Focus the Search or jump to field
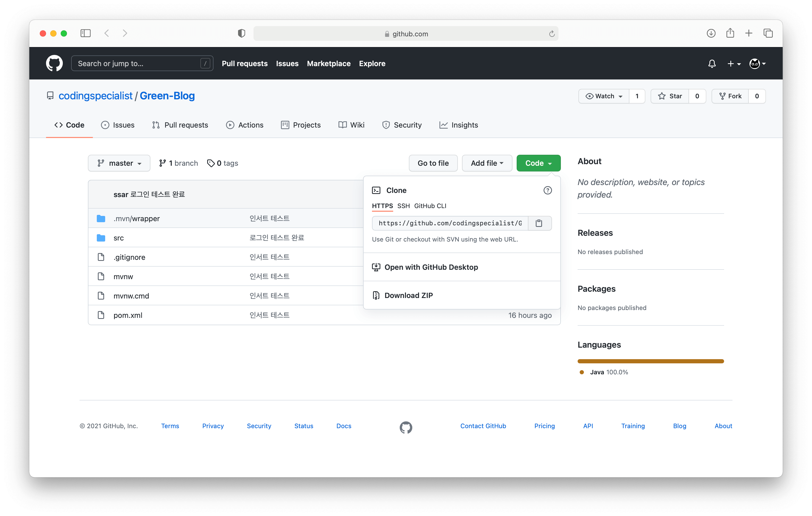812x516 pixels. pos(142,63)
